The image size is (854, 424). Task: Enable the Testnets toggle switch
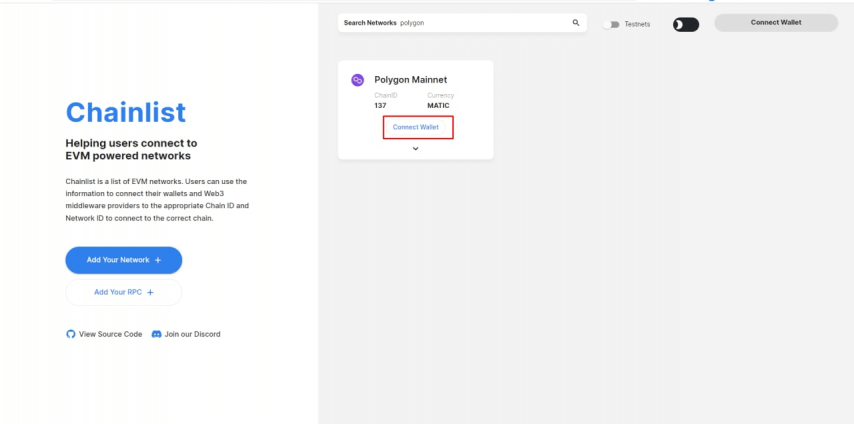(609, 24)
